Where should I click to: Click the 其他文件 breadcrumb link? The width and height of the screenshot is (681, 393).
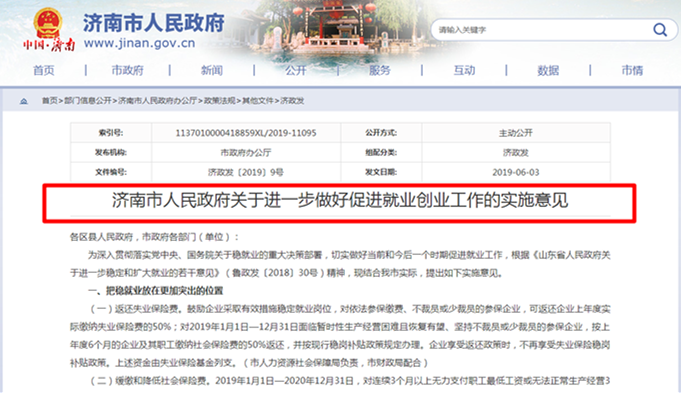258,101
